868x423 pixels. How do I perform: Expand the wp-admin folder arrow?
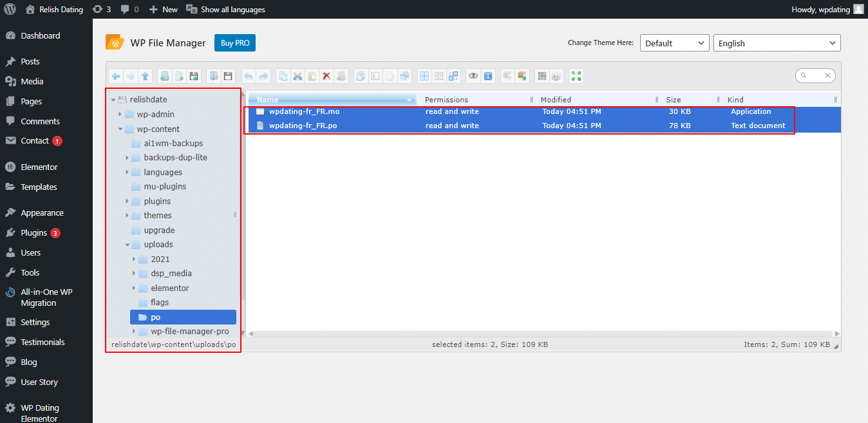[120, 115]
